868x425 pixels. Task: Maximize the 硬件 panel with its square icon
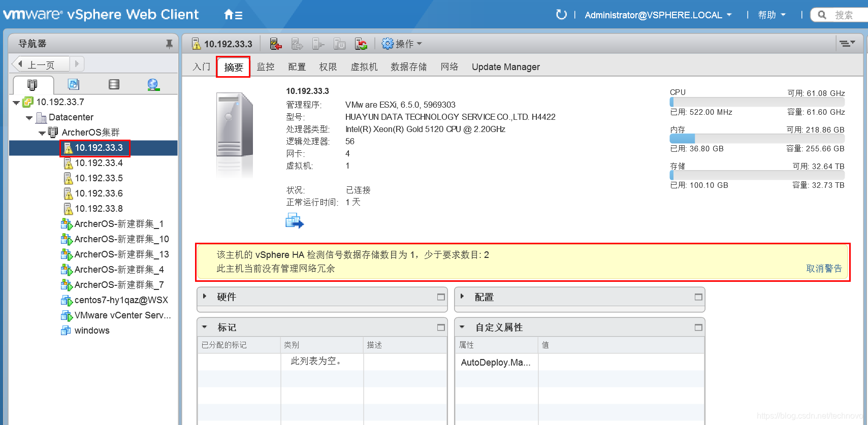coord(441,297)
